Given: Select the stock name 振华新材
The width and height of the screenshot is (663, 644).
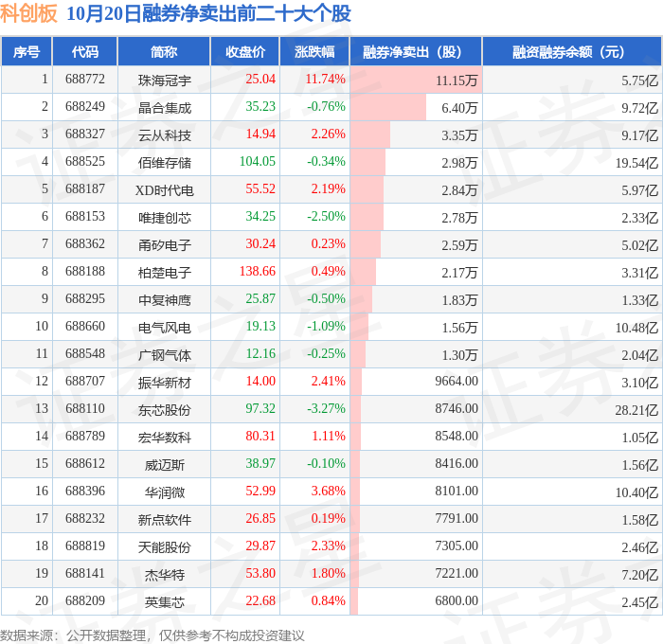Looking at the screenshot, I should point(165,383).
